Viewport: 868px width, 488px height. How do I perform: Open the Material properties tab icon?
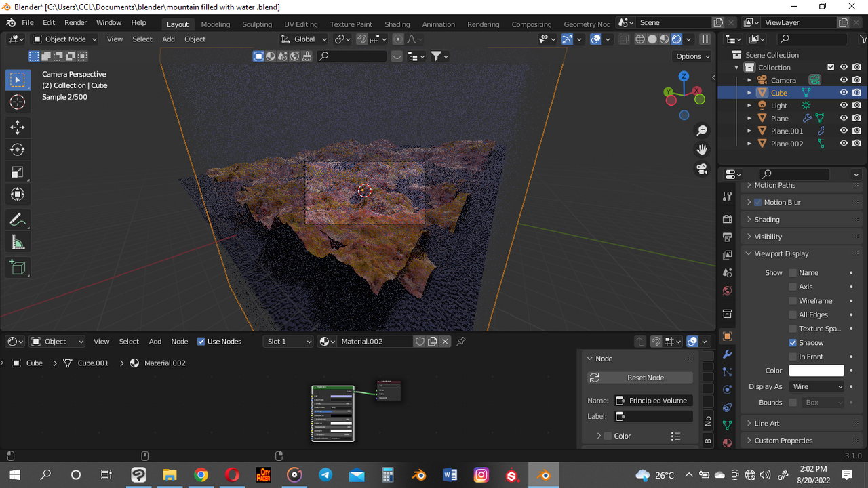(727, 443)
